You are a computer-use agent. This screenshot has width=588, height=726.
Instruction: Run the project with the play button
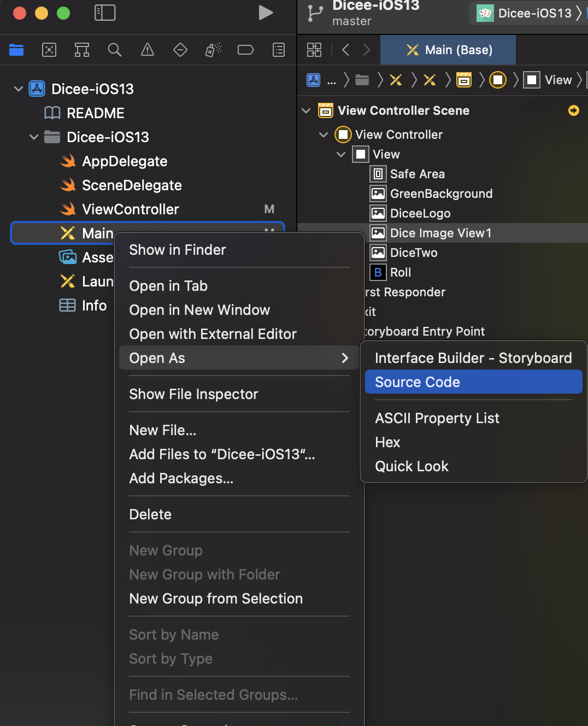click(x=266, y=13)
